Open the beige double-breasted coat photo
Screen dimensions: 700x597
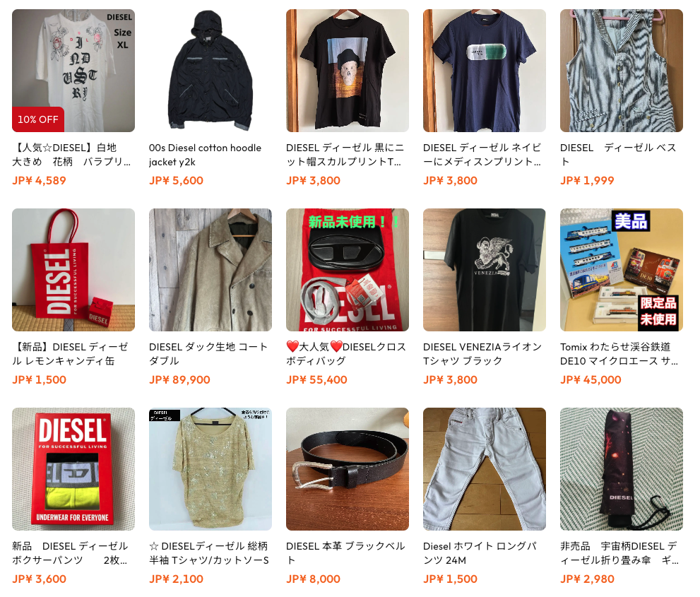coord(210,270)
